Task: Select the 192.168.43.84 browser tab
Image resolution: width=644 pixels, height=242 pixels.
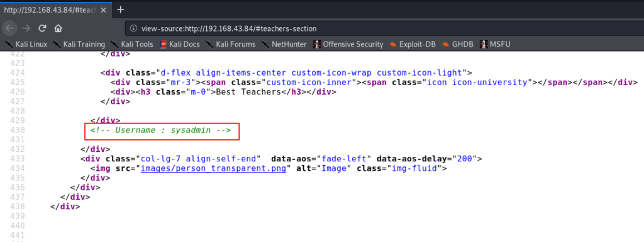Action: (x=55, y=10)
